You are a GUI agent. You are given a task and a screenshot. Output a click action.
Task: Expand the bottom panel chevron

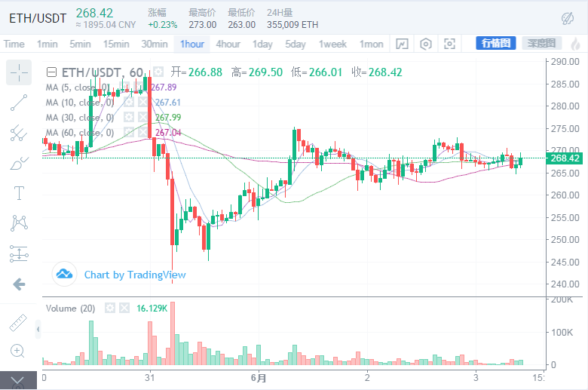(x=19, y=381)
